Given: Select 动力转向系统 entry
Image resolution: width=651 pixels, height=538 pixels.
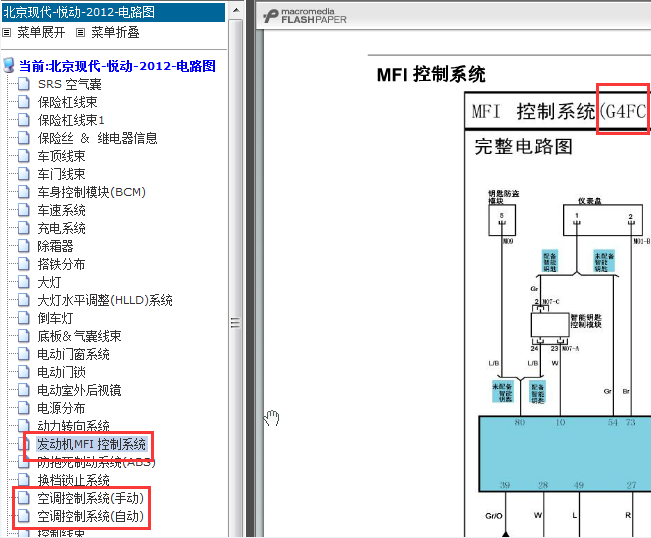Looking at the screenshot, I should (x=73, y=426).
